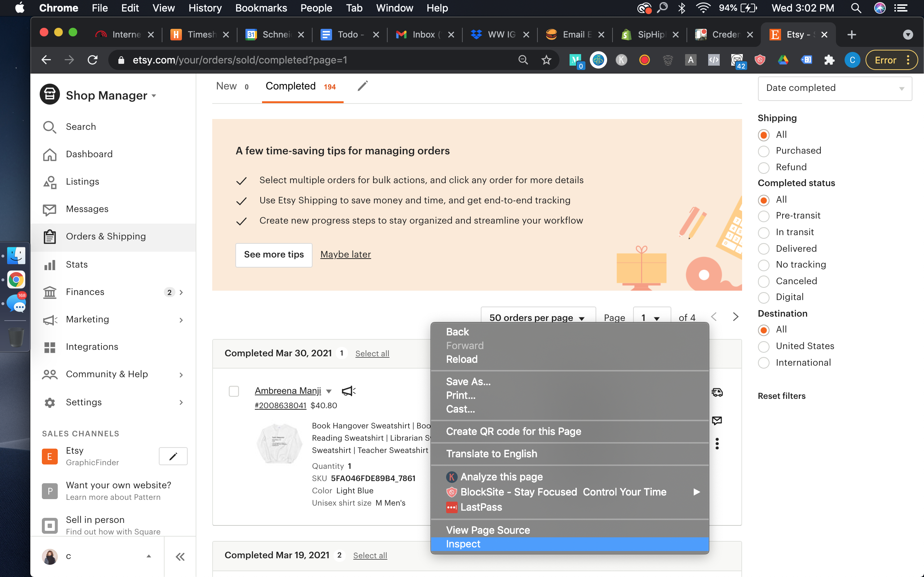Viewport: 924px width, 577px height.
Task: Click the Reset filters button
Action: [x=782, y=396]
